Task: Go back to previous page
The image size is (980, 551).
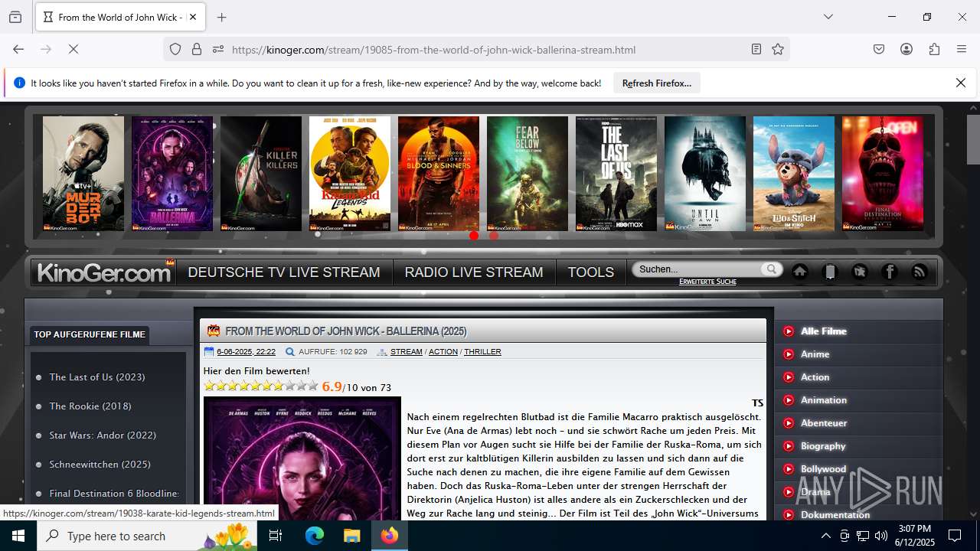Action: pos(18,49)
